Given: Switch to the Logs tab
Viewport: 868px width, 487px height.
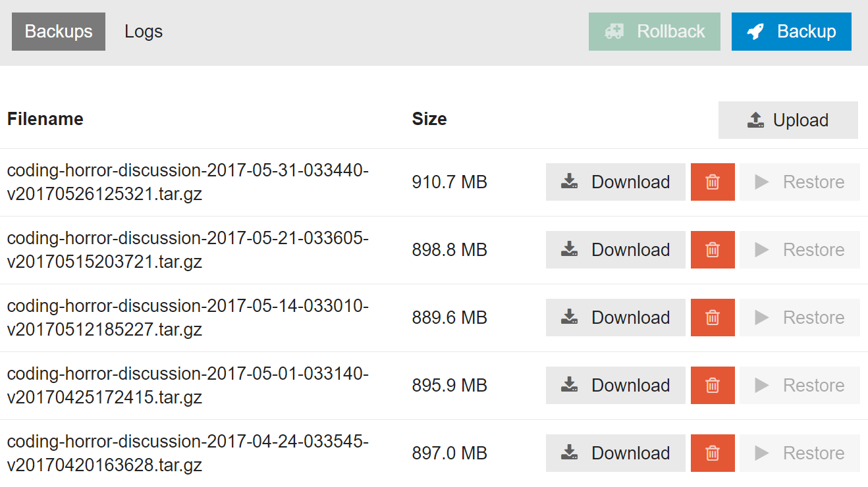Looking at the screenshot, I should tap(143, 31).
